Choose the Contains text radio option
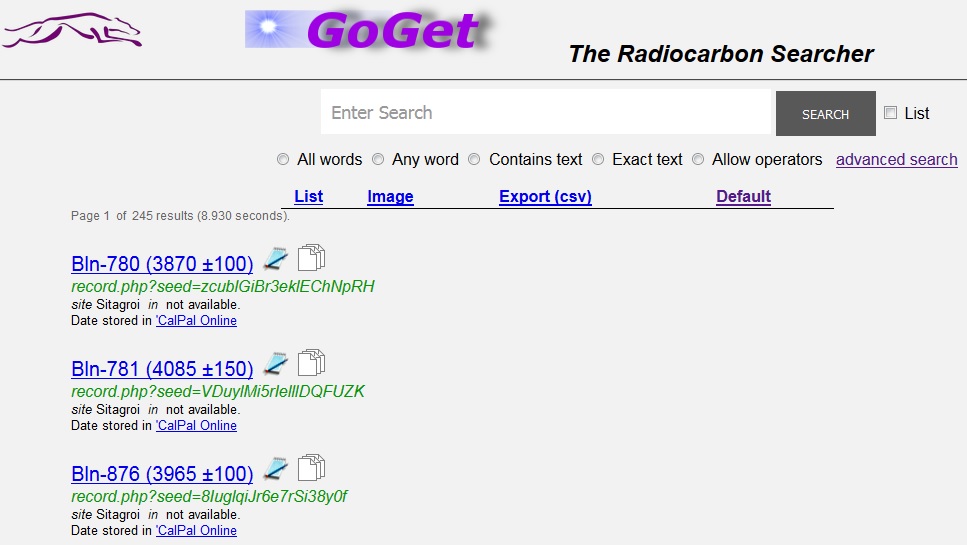This screenshot has height=545, width=967. click(x=474, y=160)
